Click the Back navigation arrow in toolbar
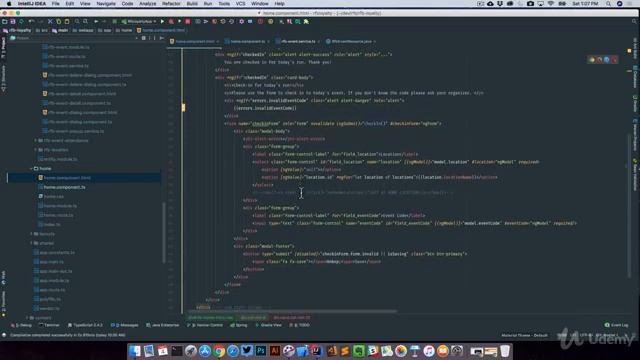640x360 pixels. tap(96, 21)
